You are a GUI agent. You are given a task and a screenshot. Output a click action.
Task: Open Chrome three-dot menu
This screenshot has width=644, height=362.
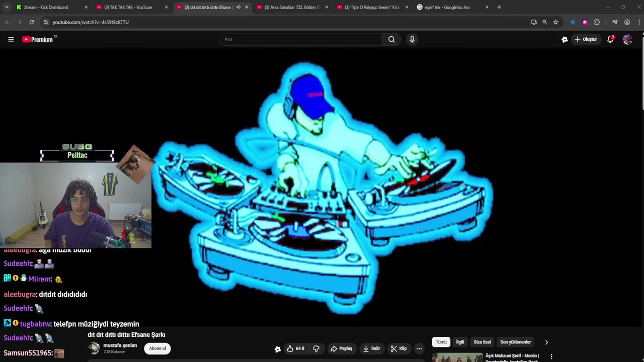(639, 22)
